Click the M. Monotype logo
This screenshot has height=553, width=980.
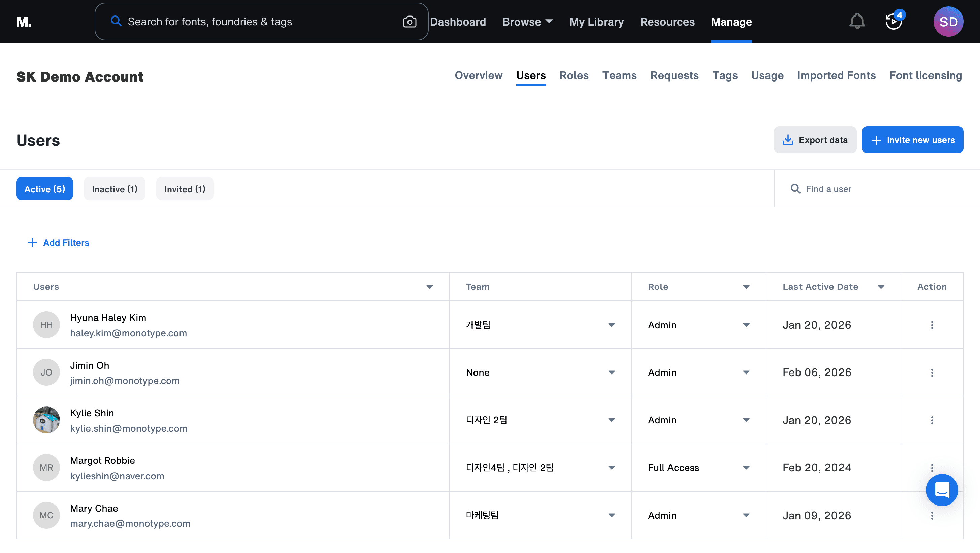tap(24, 22)
